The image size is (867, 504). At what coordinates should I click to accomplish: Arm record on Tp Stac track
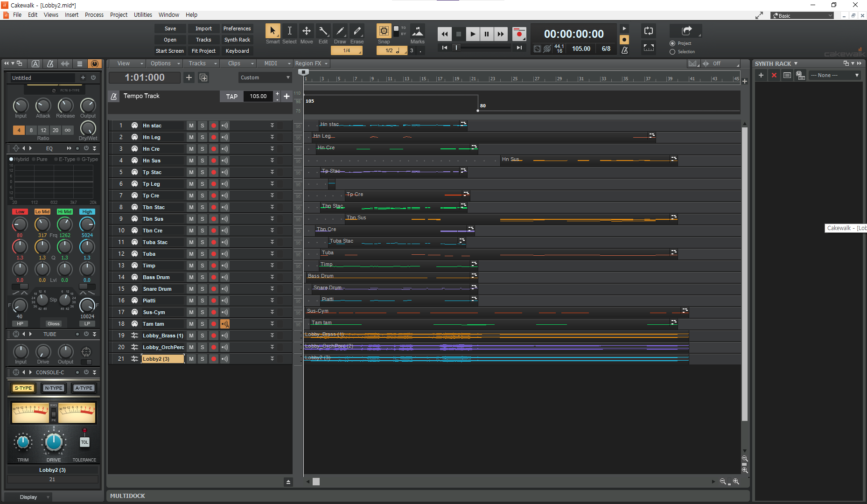[x=213, y=172]
